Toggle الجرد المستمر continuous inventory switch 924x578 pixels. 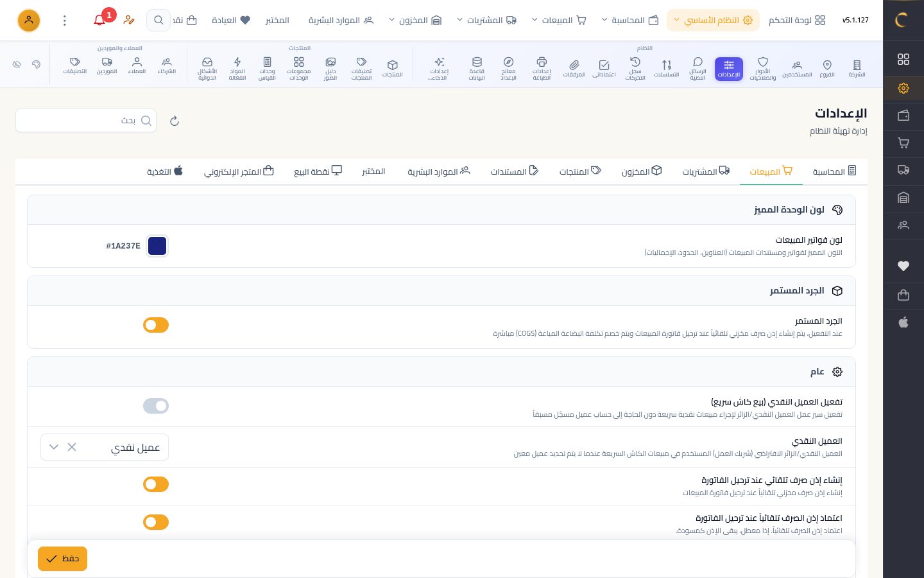156,325
